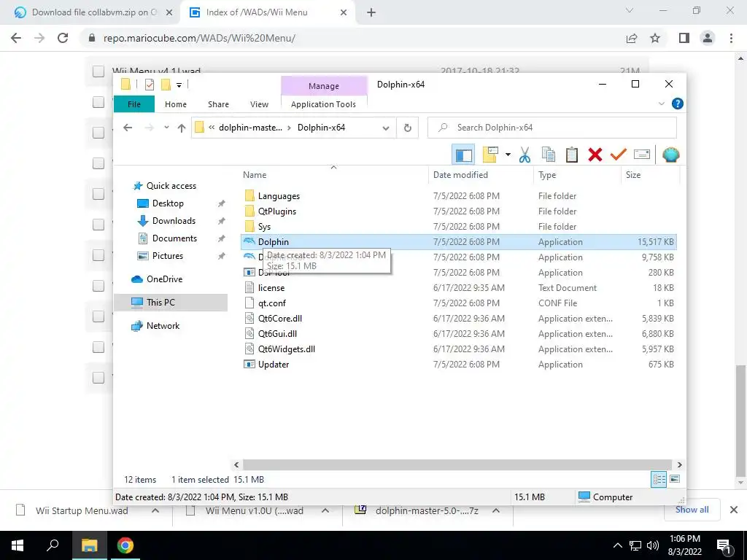Click Show all downloads
This screenshot has width=747, height=560.
692,510
